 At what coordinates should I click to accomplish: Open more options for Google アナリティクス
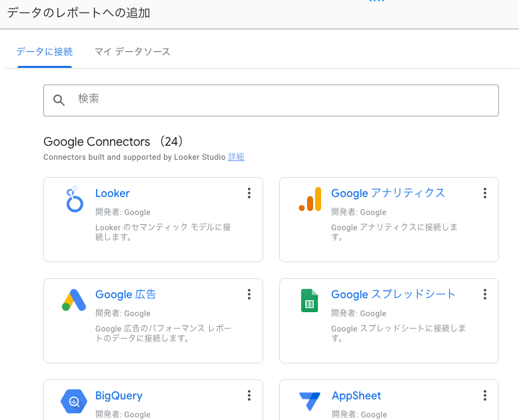click(x=485, y=193)
